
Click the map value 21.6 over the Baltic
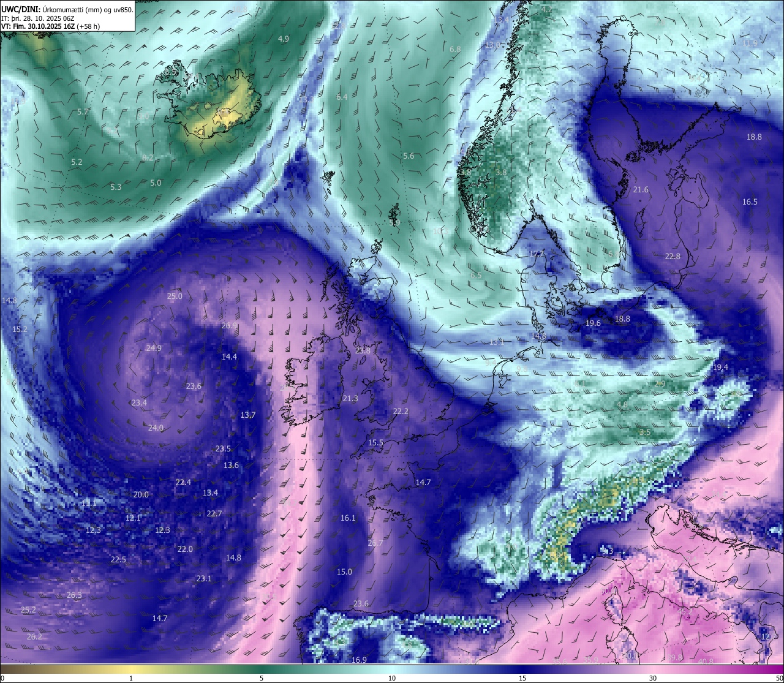[641, 190]
